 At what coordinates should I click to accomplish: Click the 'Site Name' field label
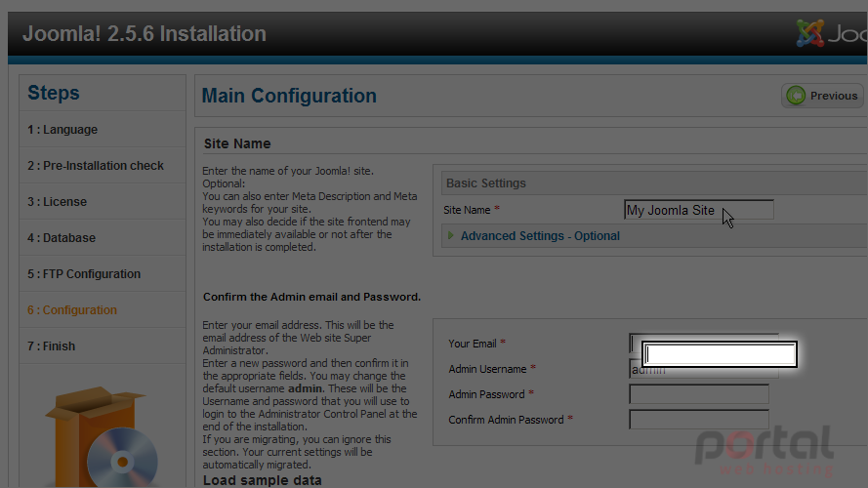467,210
